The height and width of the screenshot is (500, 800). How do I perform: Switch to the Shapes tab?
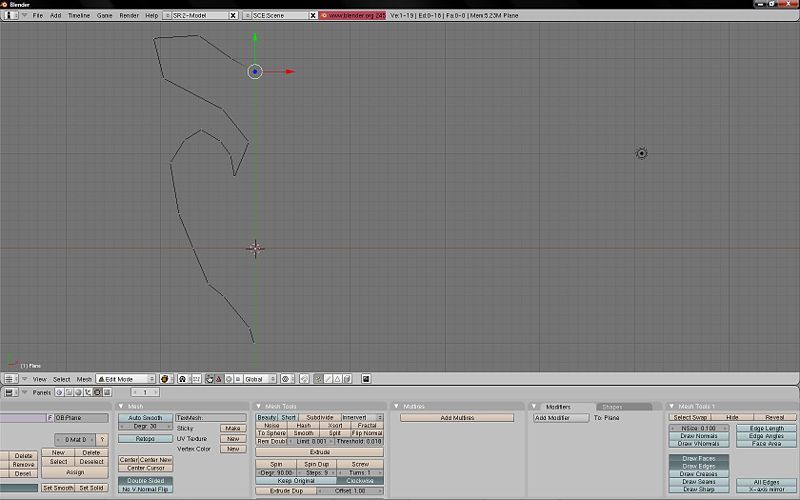(x=611, y=406)
